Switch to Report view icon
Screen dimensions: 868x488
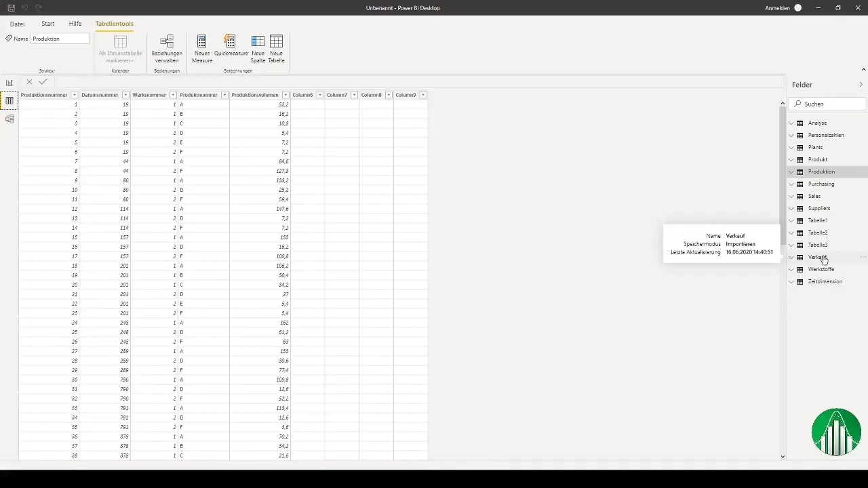[9, 83]
